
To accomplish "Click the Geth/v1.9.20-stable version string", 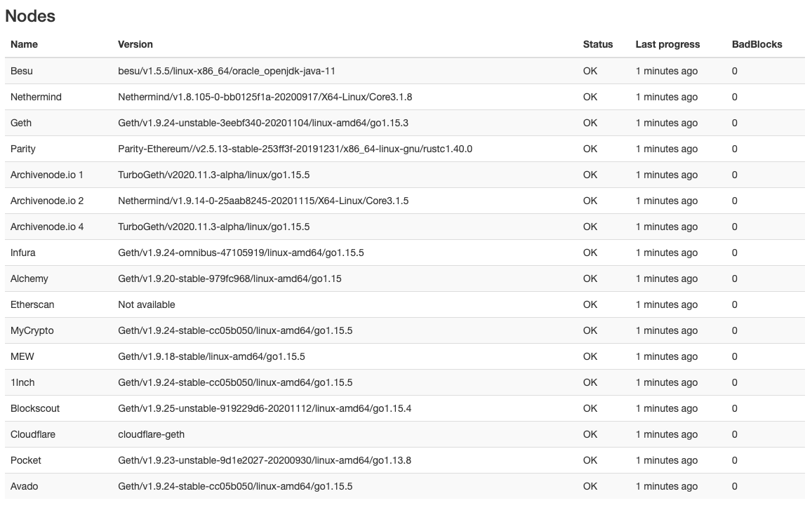I will point(229,279).
